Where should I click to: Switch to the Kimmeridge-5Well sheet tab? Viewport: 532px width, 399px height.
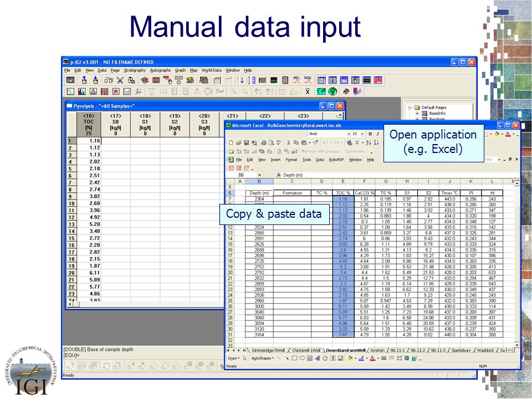click(268, 350)
